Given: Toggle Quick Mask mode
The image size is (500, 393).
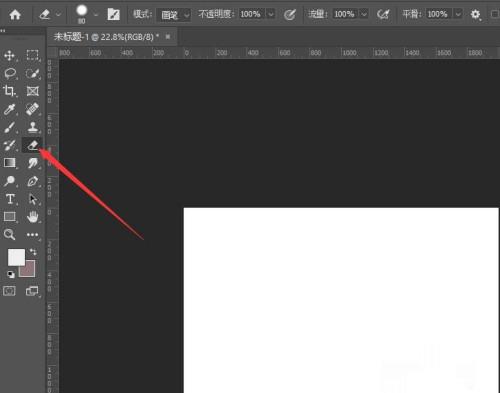Looking at the screenshot, I should 9,291.
